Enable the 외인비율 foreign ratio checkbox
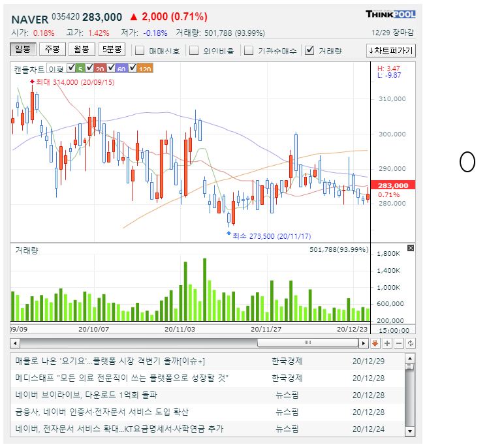This screenshot has width=504, height=447. tap(194, 50)
